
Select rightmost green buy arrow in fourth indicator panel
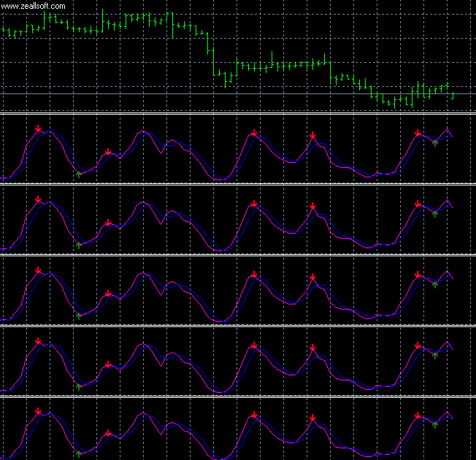tap(435, 355)
